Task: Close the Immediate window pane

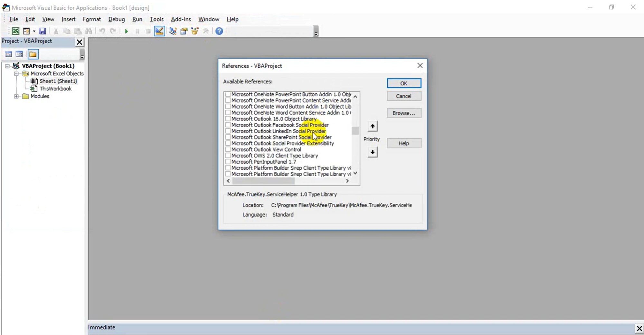Action: tap(639, 328)
